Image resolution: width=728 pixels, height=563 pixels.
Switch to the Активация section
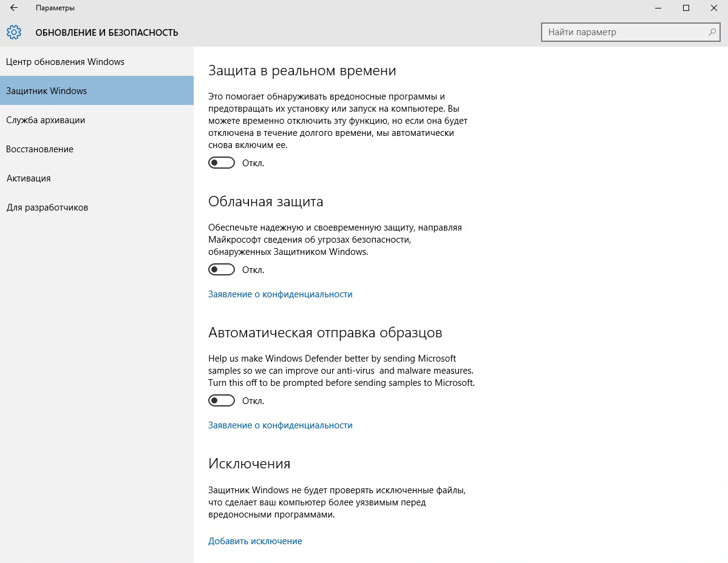29,178
